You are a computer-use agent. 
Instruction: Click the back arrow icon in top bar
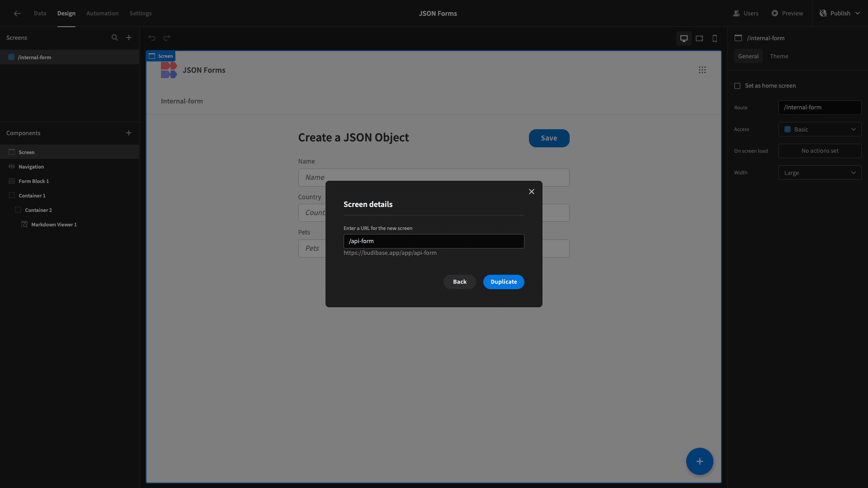click(x=17, y=14)
